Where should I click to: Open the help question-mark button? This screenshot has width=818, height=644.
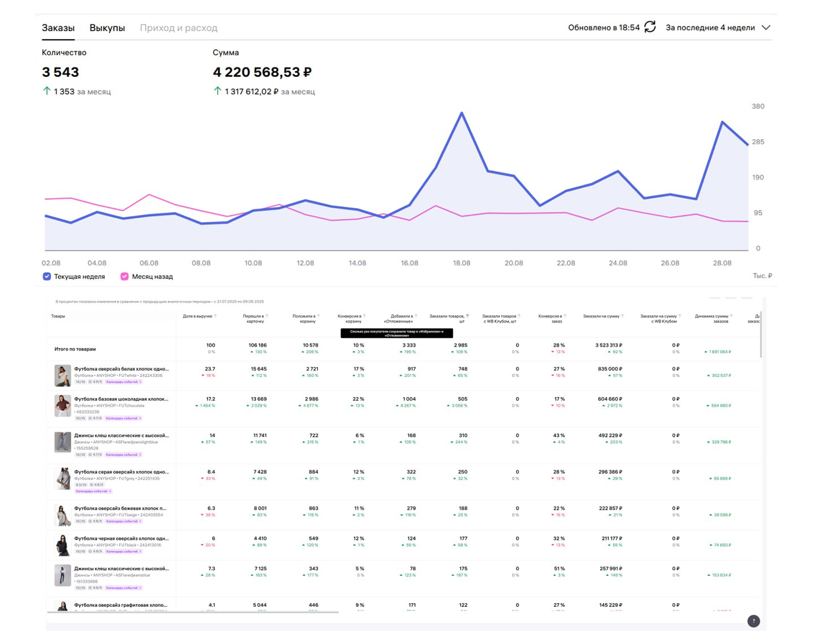tap(753, 621)
